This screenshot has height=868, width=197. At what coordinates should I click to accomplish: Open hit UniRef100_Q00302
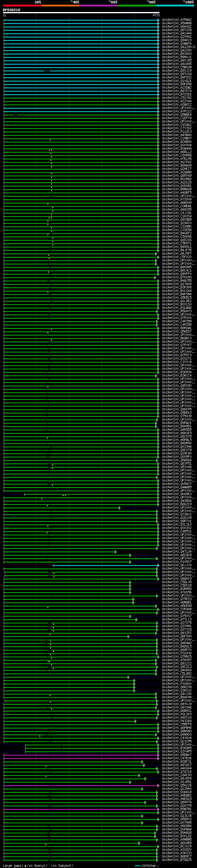[177, 528]
